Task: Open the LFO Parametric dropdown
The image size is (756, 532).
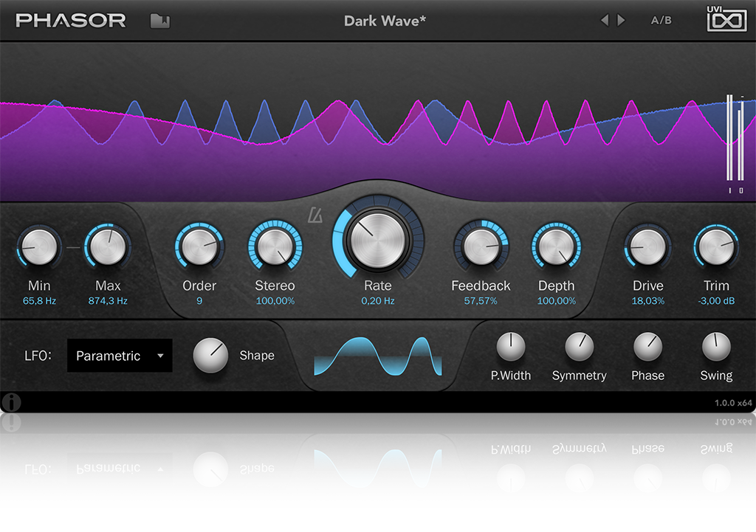Action: (120, 356)
